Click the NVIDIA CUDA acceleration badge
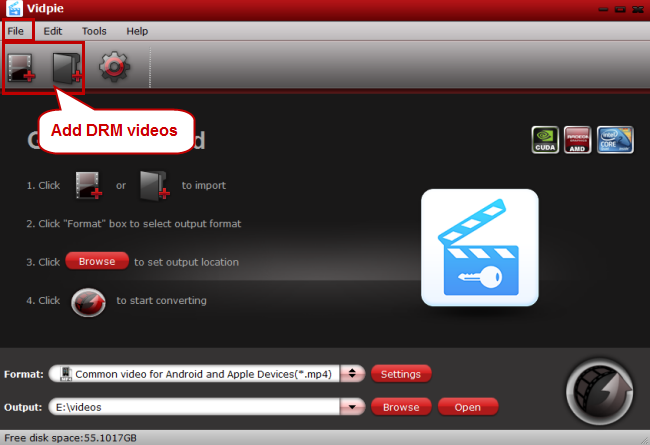This screenshot has height=445, width=650. point(545,140)
